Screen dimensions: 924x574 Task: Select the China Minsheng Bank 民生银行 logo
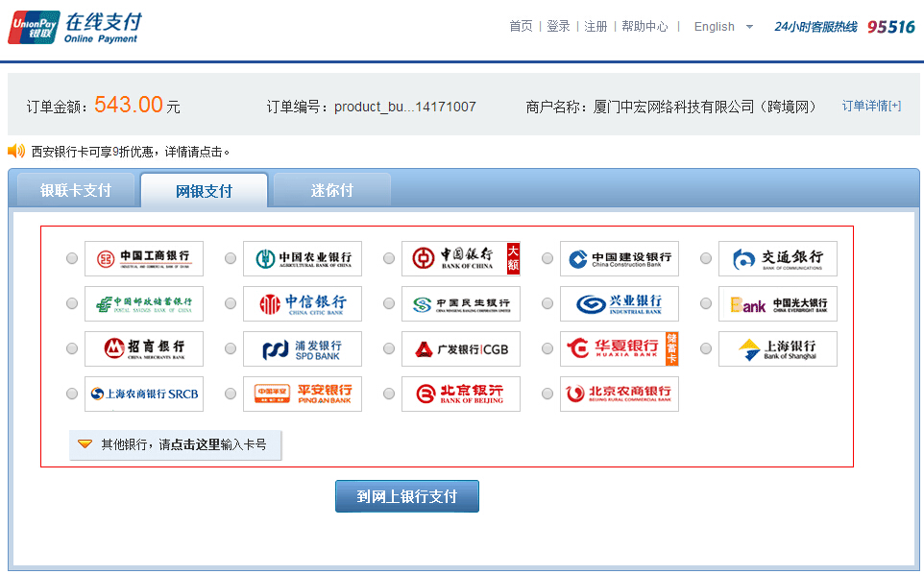(461, 303)
